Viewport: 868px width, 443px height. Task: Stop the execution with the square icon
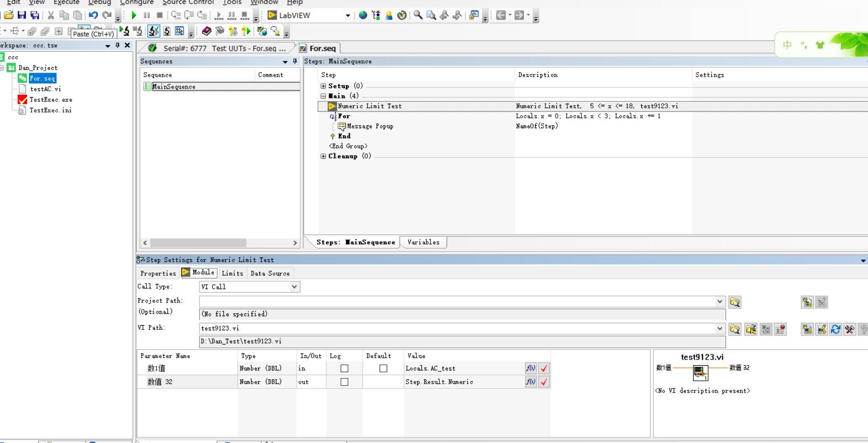pyautogui.click(x=159, y=15)
